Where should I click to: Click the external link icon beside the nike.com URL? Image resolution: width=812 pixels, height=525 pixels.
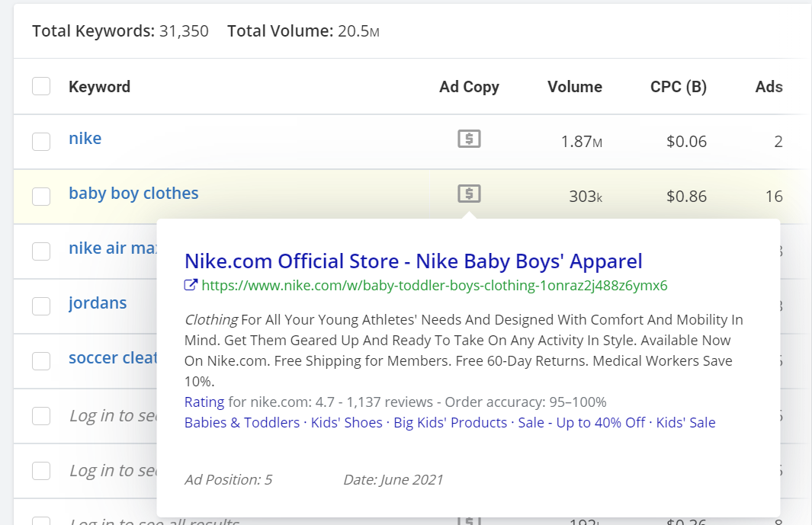(x=191, y=285)
